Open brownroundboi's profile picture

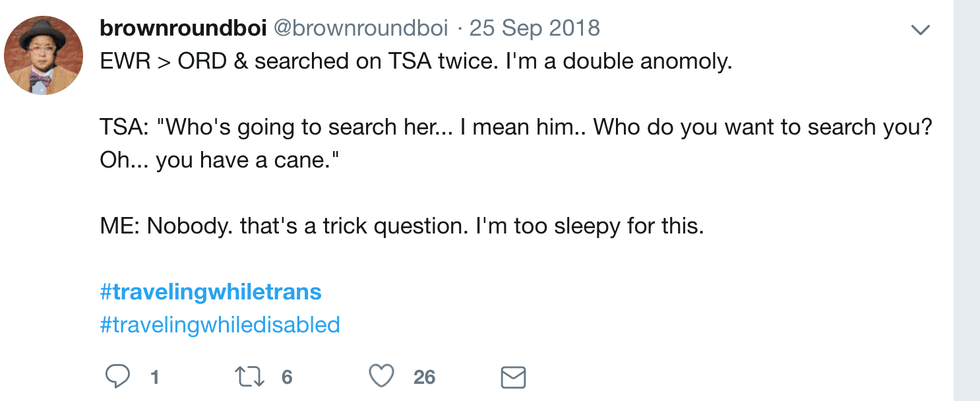pyautogui.click(x=43, y=57)
